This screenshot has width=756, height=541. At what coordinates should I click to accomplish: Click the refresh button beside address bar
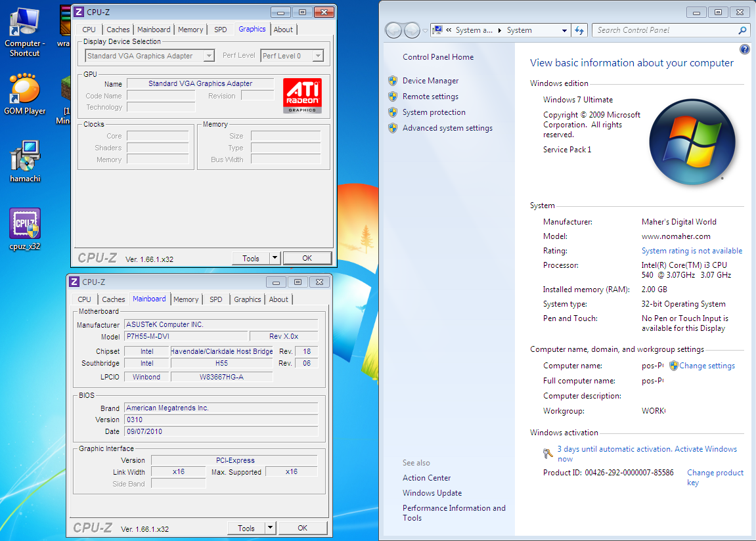point(579,30)
